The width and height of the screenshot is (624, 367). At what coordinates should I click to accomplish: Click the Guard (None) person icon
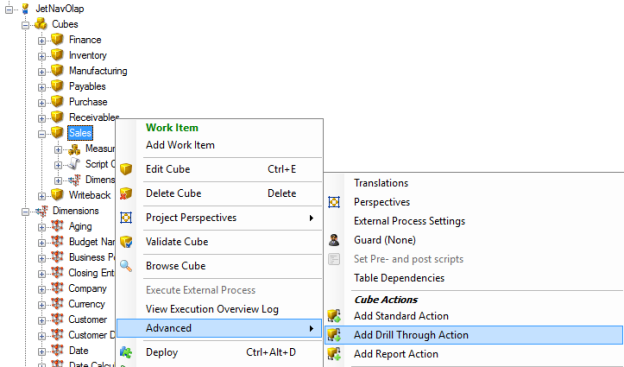334,240
